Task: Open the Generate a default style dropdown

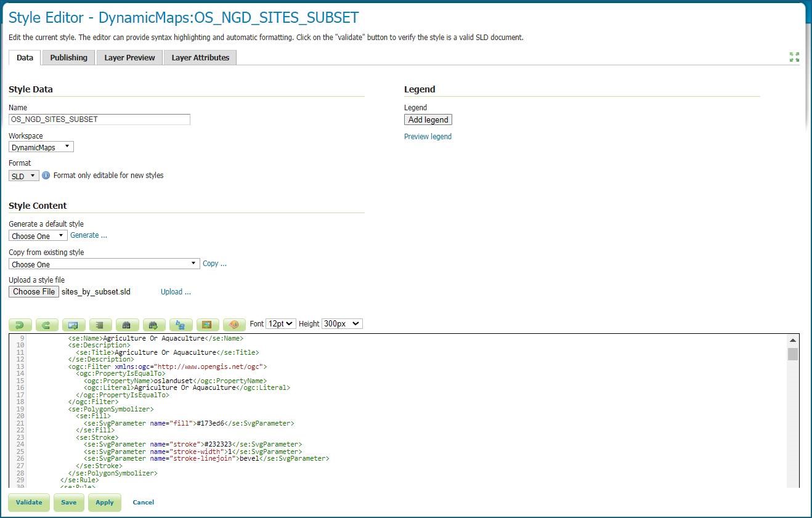Action: (x=38, y=236)
